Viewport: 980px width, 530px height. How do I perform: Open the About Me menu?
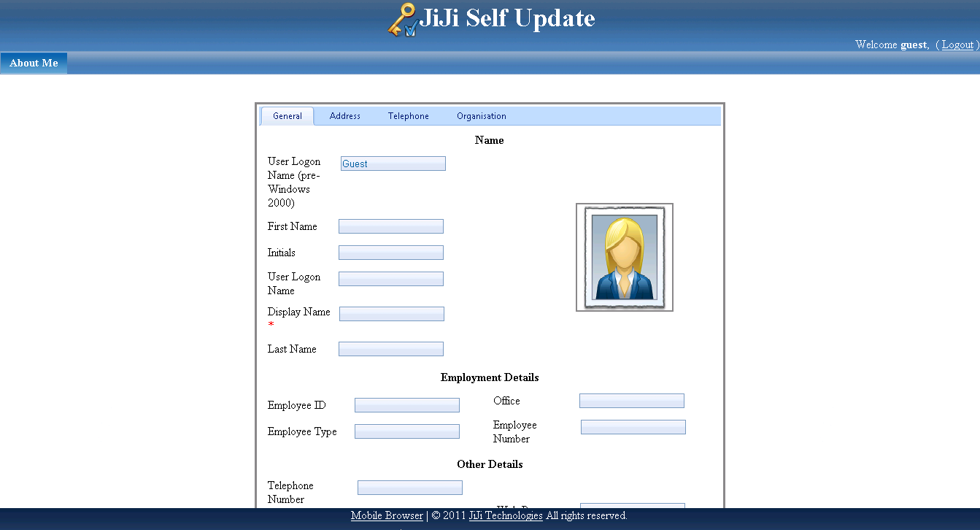[x=34, y=63]
